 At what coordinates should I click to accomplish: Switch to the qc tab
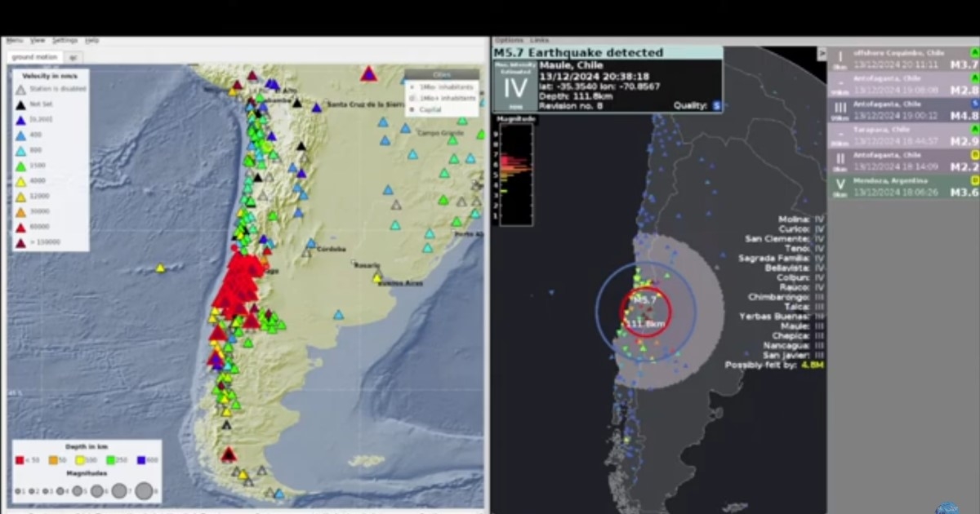(72, 57)
